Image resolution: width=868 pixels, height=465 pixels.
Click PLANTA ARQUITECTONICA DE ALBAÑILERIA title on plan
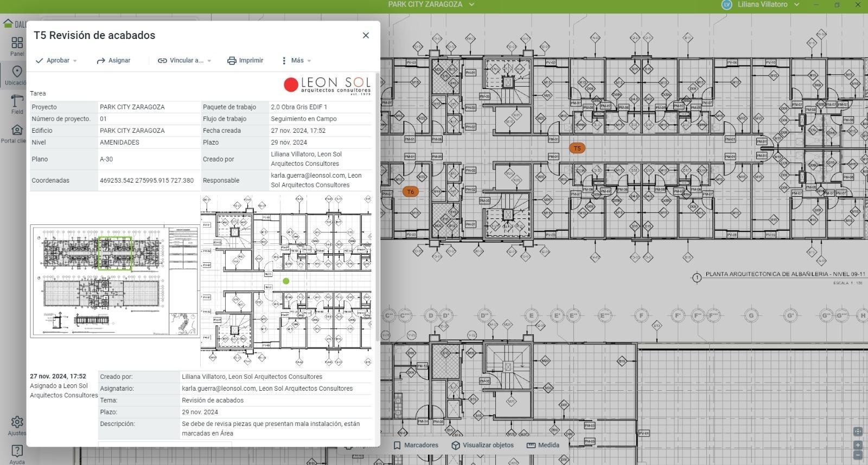(786, 274)
